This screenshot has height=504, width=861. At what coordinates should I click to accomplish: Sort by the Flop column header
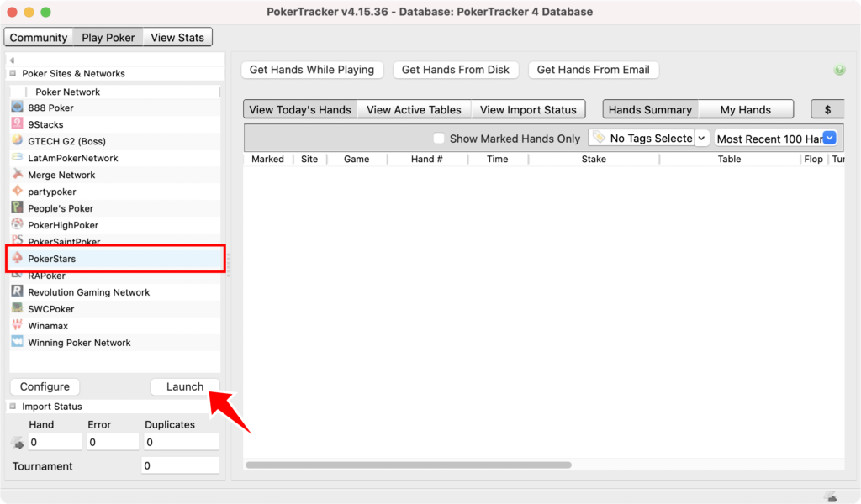click(813, 159)
